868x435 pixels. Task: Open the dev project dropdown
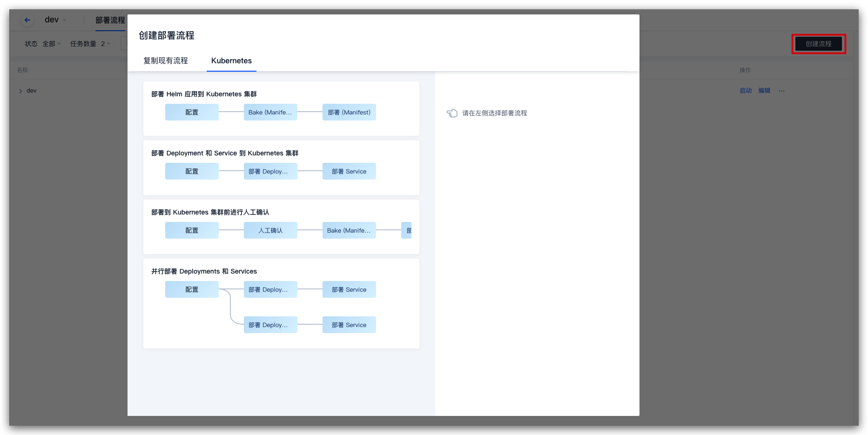55,20
